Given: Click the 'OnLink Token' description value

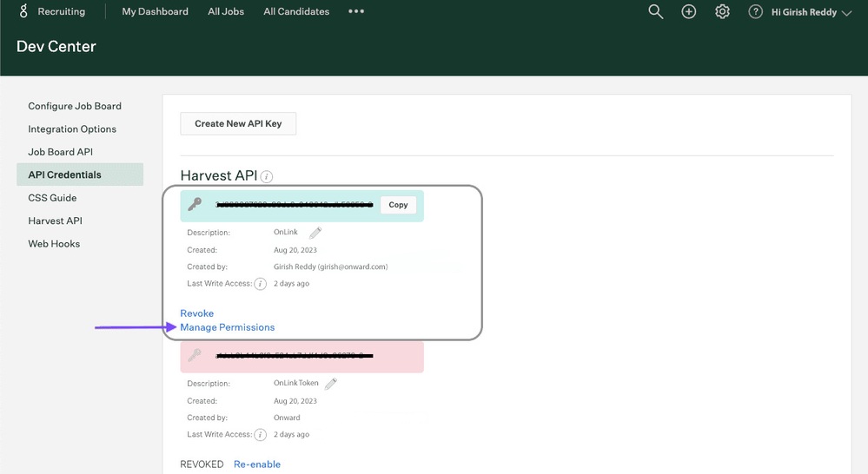Looking at the screenshot, I should (296, 384).
